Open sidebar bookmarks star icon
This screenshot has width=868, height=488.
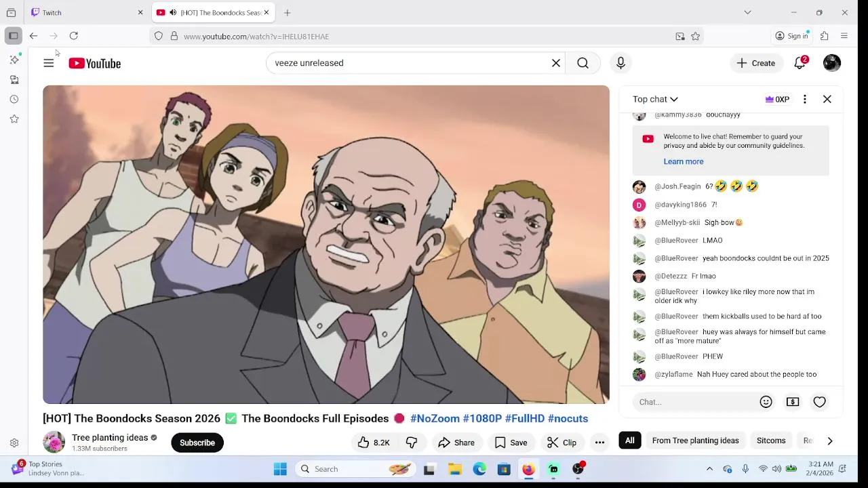[x=14, y=119]
